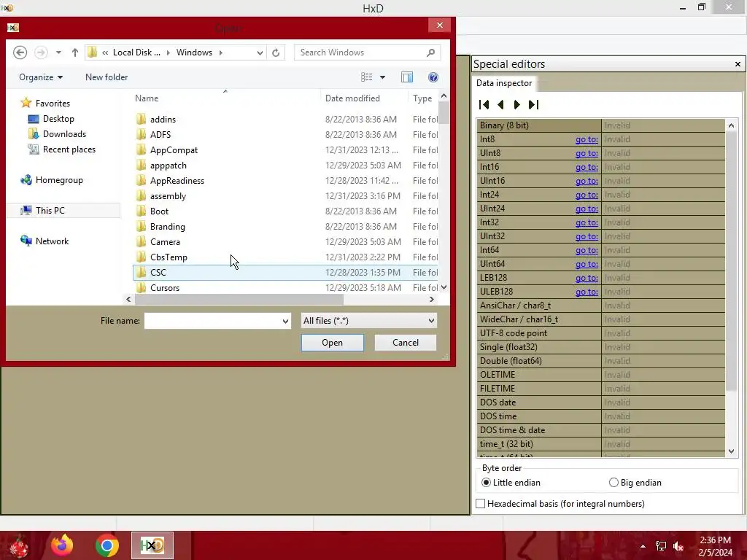Viewport: 747px width, 560px height.
Task: Change the file view layout icon
Action: (366, 77)
